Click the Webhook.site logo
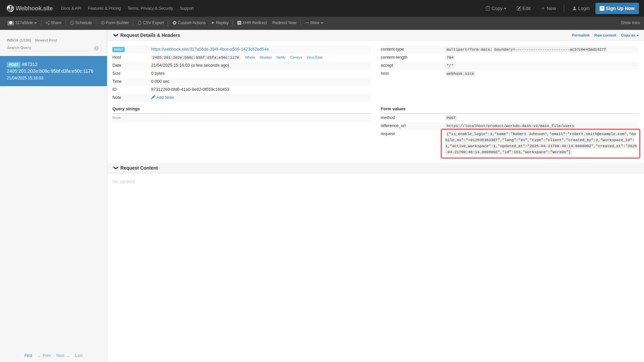 pos(30,8)
